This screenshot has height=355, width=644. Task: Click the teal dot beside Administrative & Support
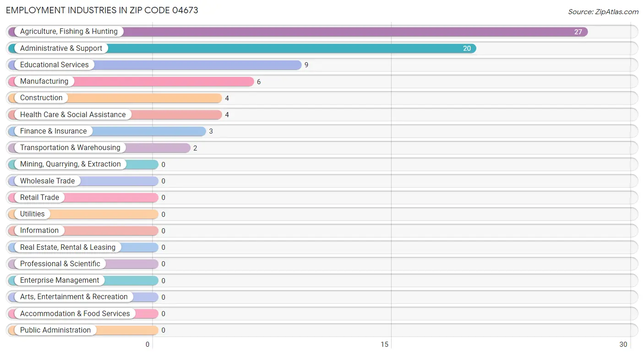[x=12, y=48]
